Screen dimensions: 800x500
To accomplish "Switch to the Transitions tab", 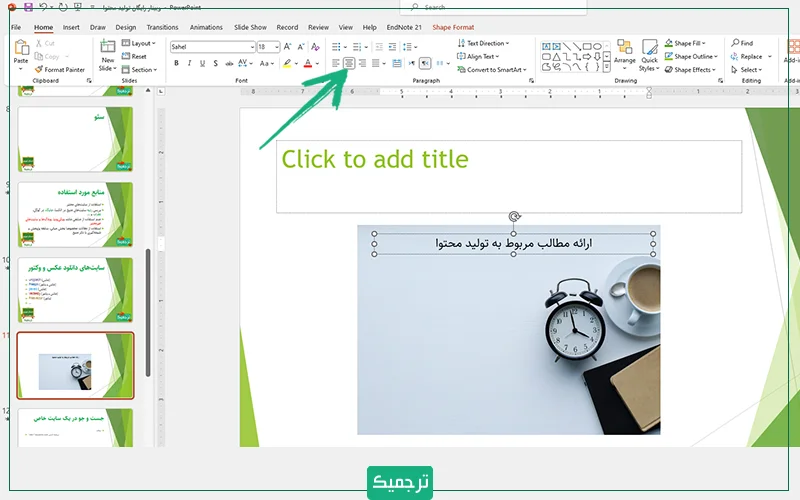I will pyautogui.click(x=162, y=27).
